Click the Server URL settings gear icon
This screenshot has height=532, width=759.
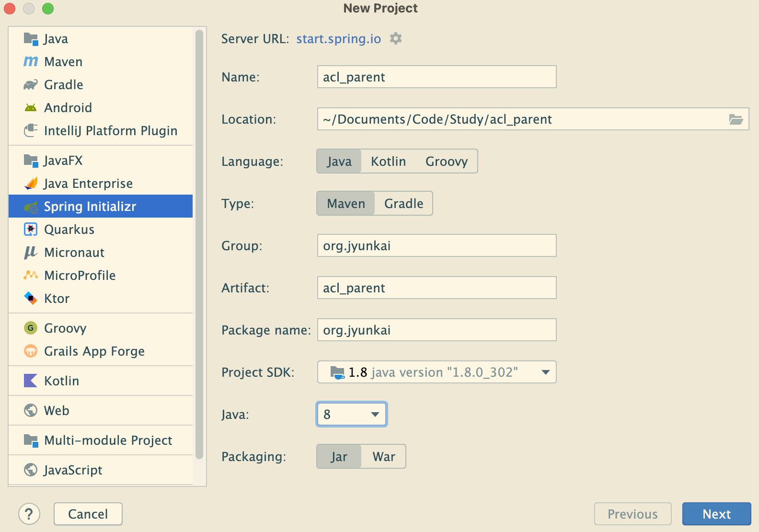click(395, 38)
